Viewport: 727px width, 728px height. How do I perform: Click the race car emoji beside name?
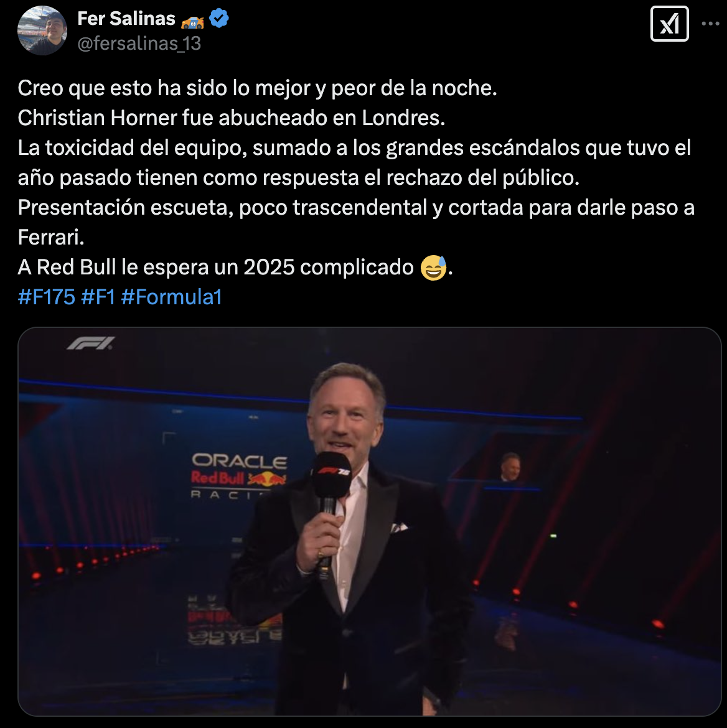coord(192,21)
